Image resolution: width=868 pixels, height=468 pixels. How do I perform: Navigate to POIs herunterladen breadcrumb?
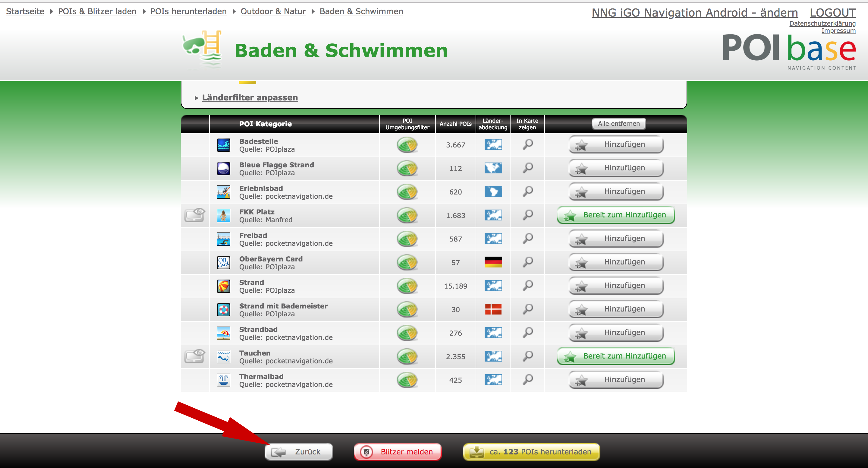(x=188, y=11)
